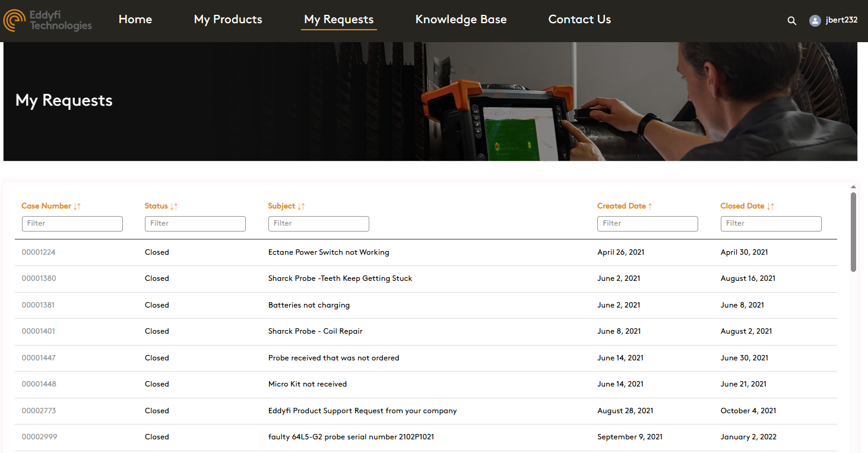Open jbert232 account menu
868x453 pixels.
pos(841,20)
